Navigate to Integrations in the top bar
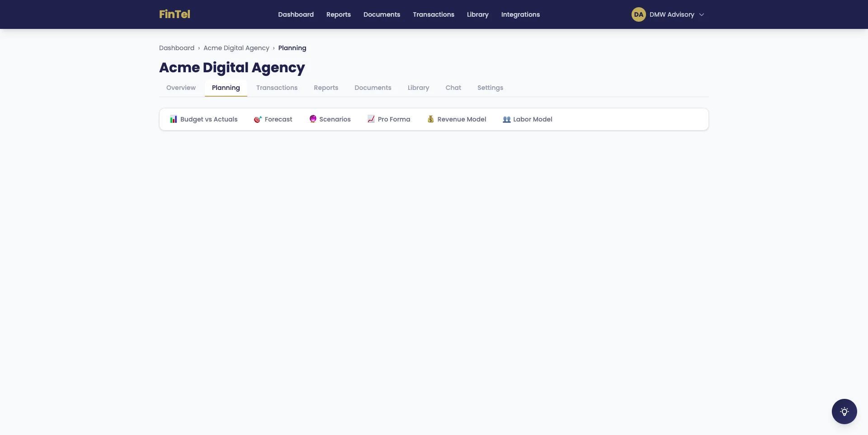 (520, 14)
